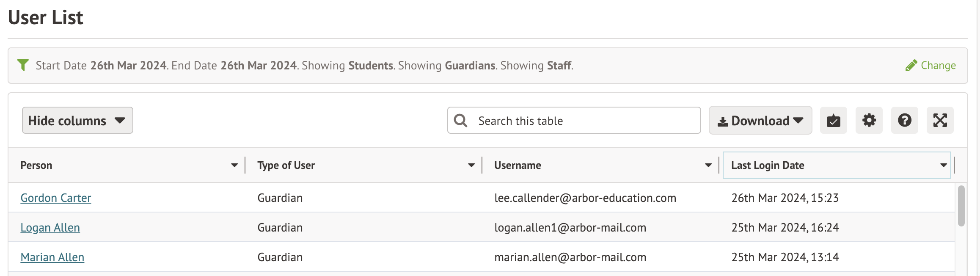Open Marian Allen's profile link
980x276 pixels.
(x=52, y=257)
